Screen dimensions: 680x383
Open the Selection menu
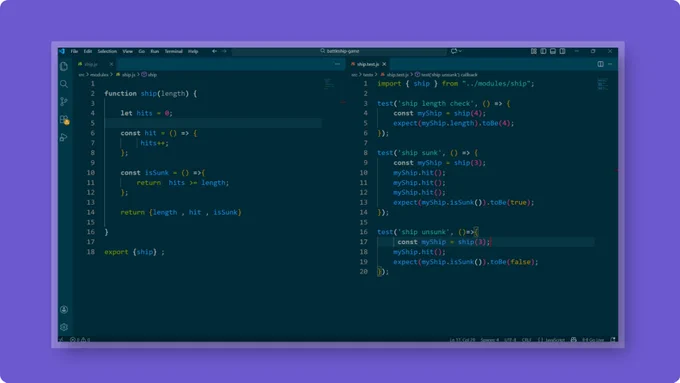click(x=107, y=51)
